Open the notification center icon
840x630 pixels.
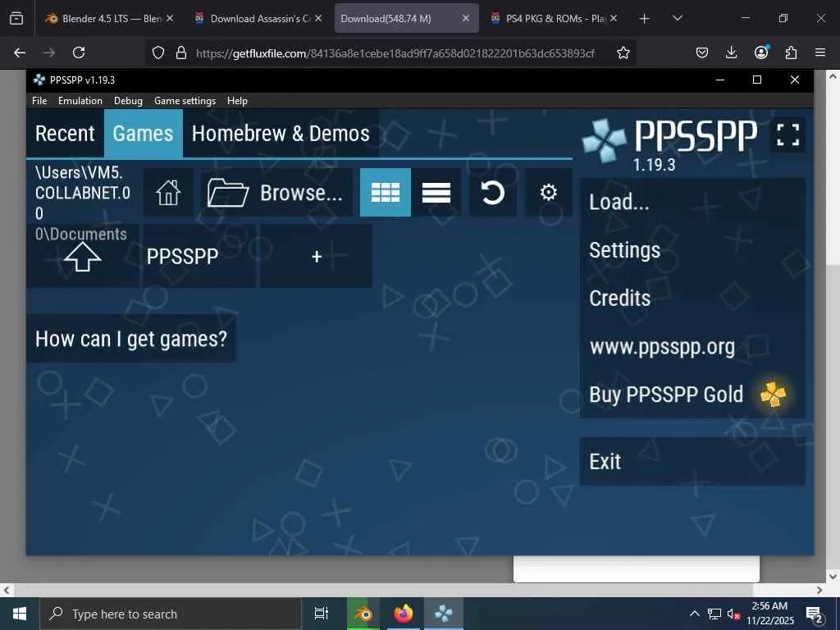point(815,614)
